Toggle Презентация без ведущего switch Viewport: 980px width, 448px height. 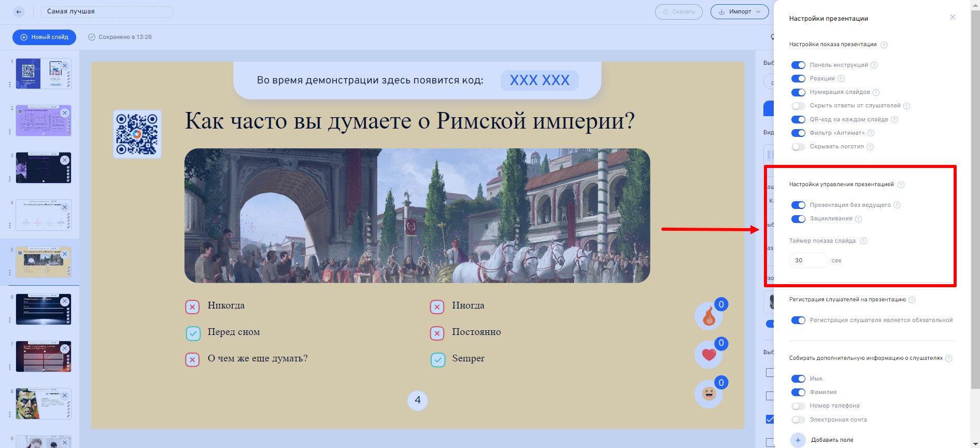[798, 205]
